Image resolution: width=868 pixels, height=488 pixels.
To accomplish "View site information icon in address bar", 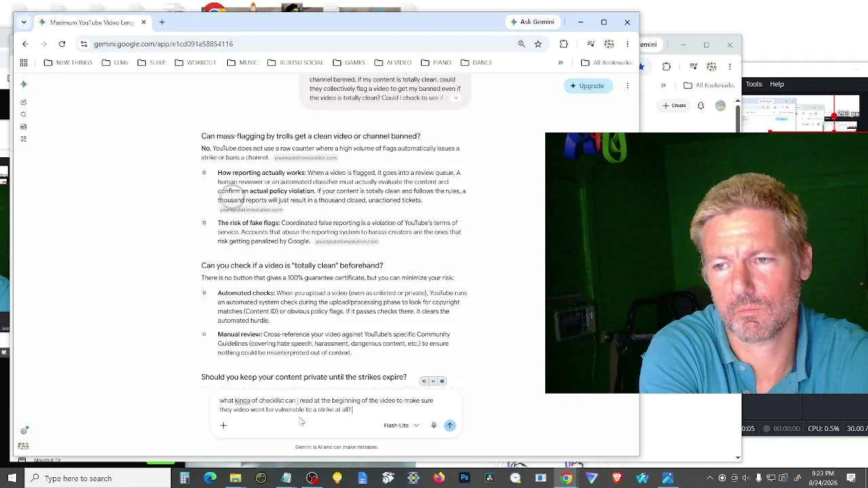I will pyautogui.click(x=83, y=44).
